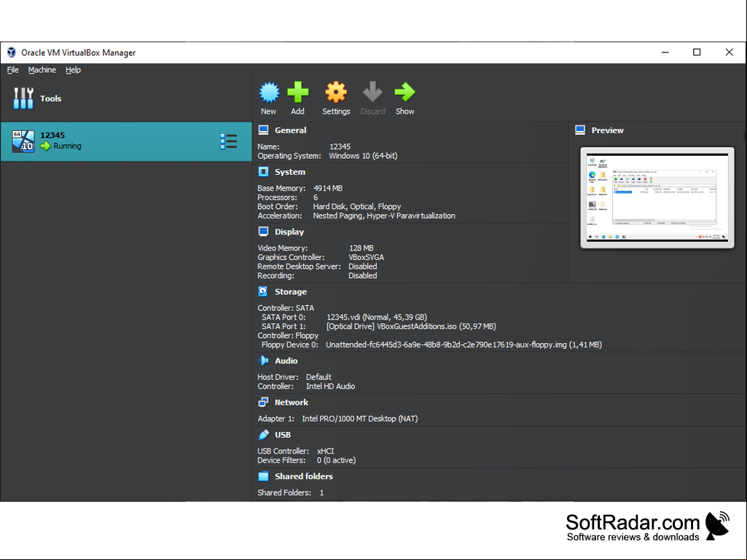Open the Machine menu
This screenshot has height=560, width=747.
pyautogui.click(x=42, y=70)
